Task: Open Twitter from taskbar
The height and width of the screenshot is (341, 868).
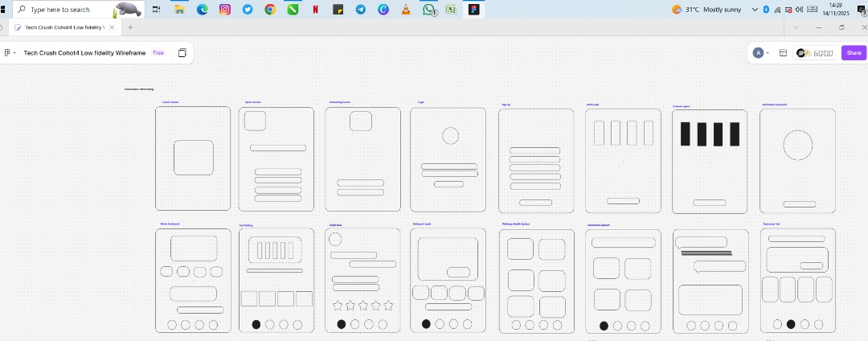Action: 248,10
